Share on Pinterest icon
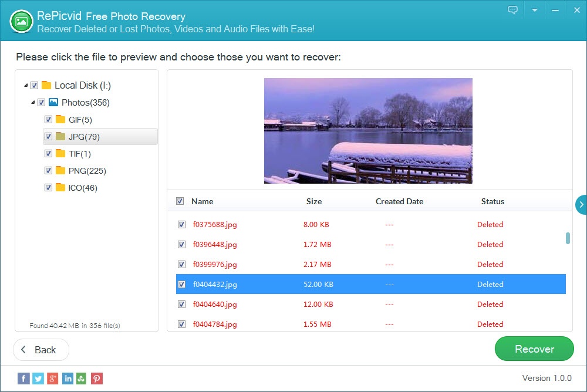This screenshot has width=587, height=392. [97, 379]
